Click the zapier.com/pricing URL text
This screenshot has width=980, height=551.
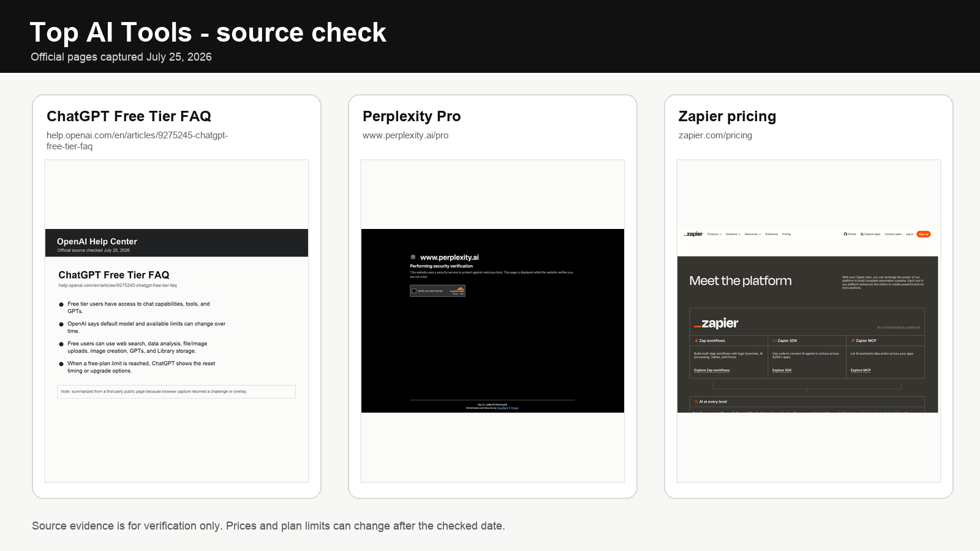pyautogui.click(x=715, y=135)
